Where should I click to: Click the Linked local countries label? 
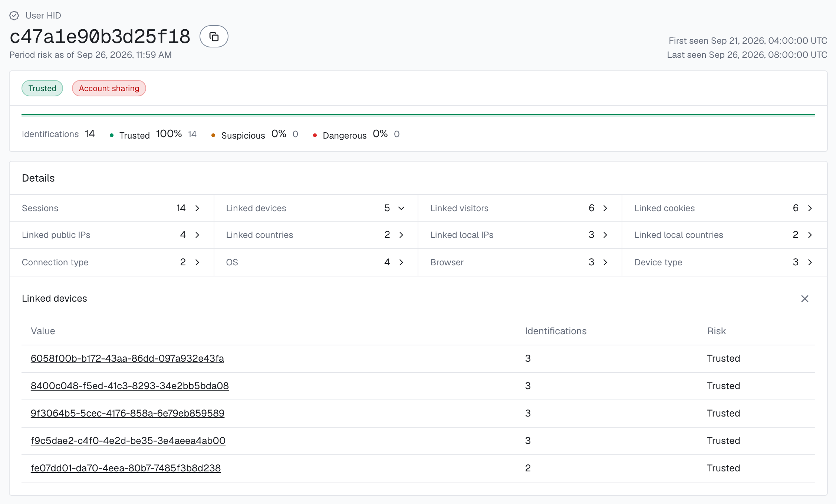(x=679, y=235)
